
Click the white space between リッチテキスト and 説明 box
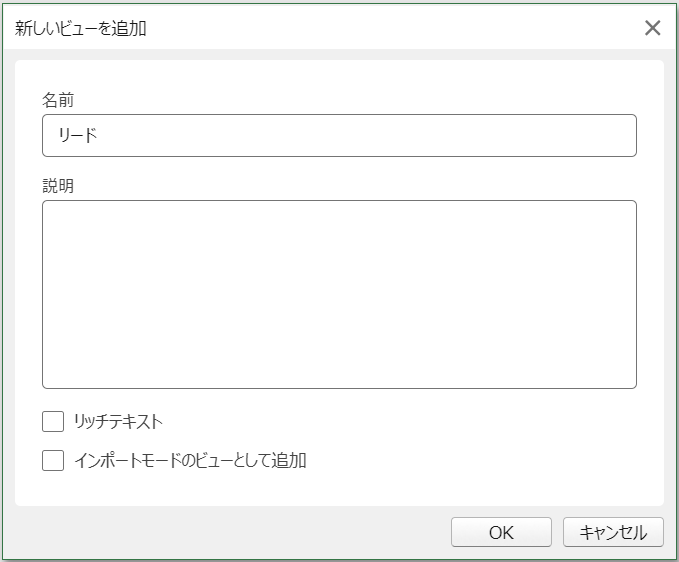[x=339, y=400]
